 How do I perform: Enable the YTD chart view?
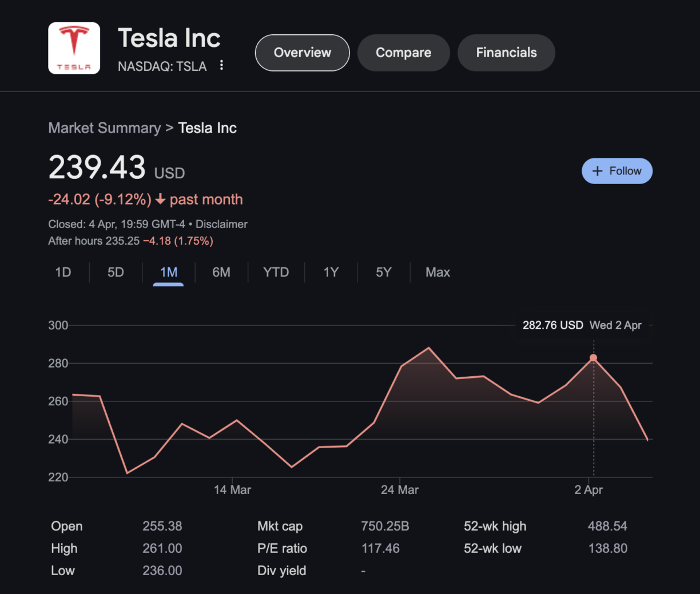(276, 272)
